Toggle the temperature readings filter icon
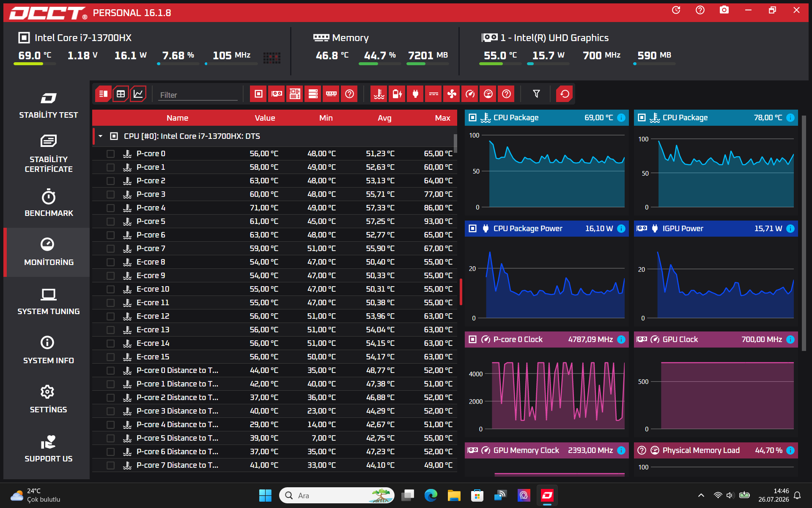Viewport: 812px width, 508px height. [x=379, y=94]
